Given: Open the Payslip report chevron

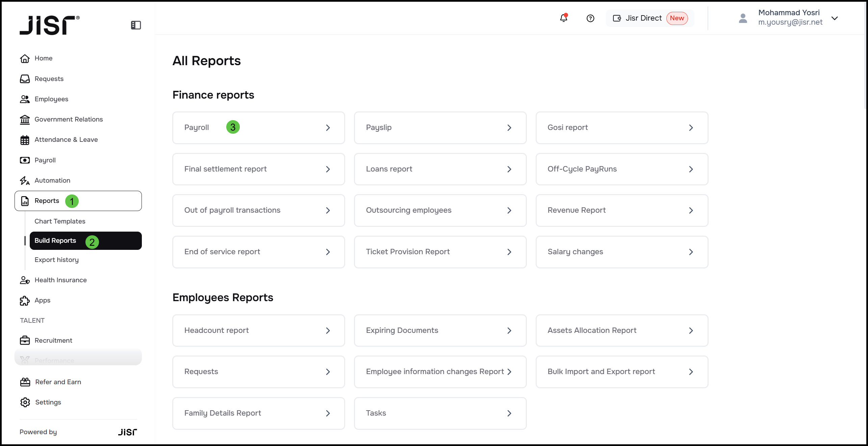Looking at the screenshot, I should point(509,128).
